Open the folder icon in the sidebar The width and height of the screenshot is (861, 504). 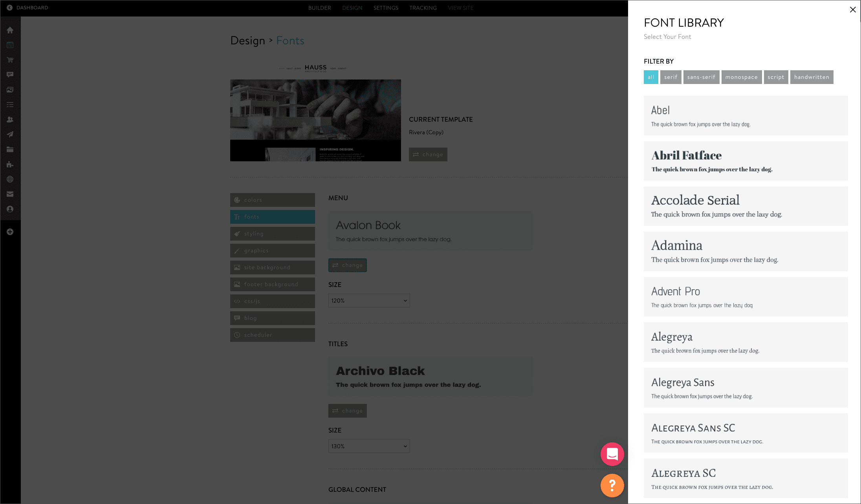pyautogui.click(x=10, y=150)
